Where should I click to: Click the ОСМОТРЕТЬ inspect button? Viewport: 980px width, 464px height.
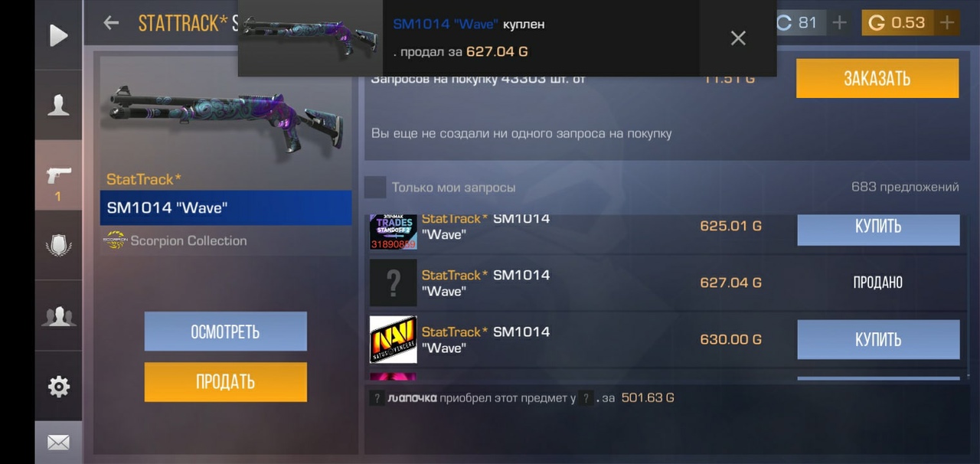[x=226, y=332]
